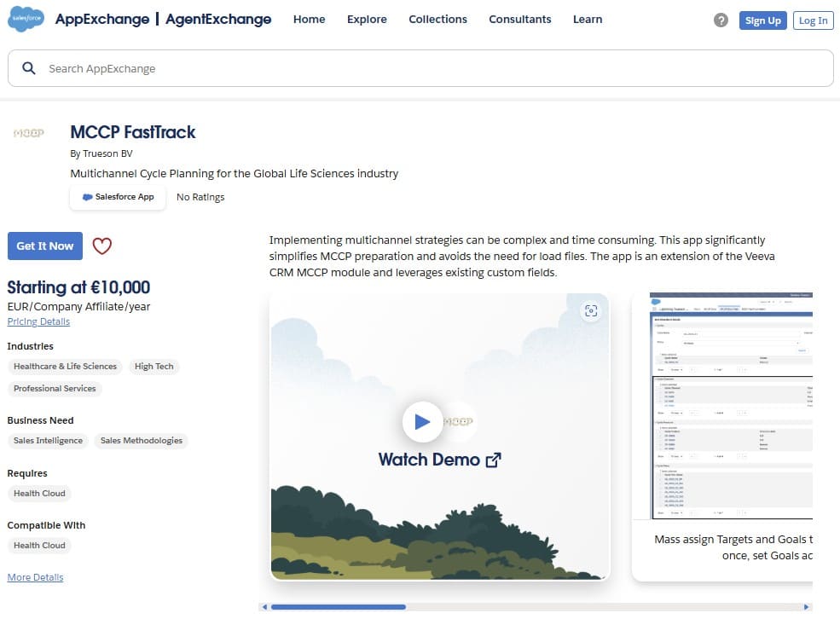Select the Professional Services tag
Image resolution: width=840 pixels, height=619 pixels.
click(x=55, y=388)
